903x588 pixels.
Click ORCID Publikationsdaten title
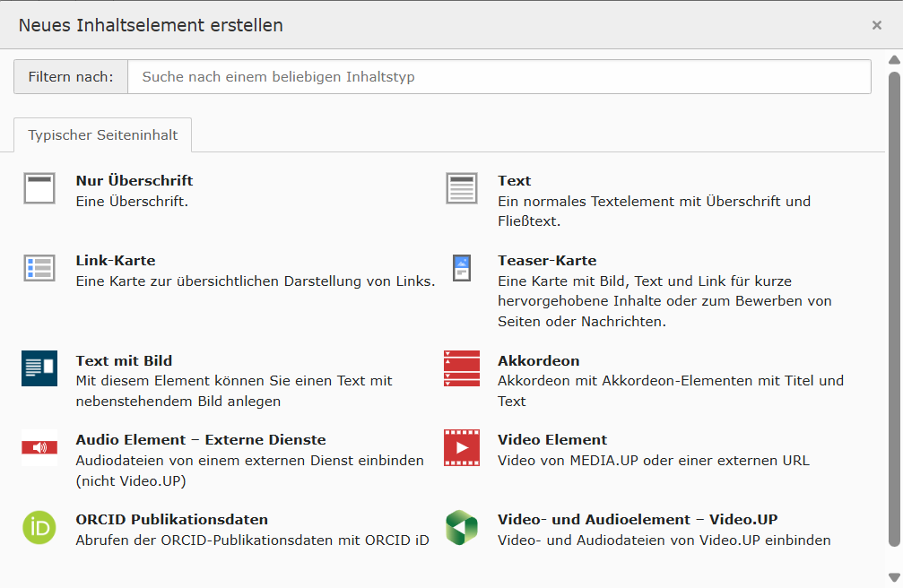pos(172,520)
